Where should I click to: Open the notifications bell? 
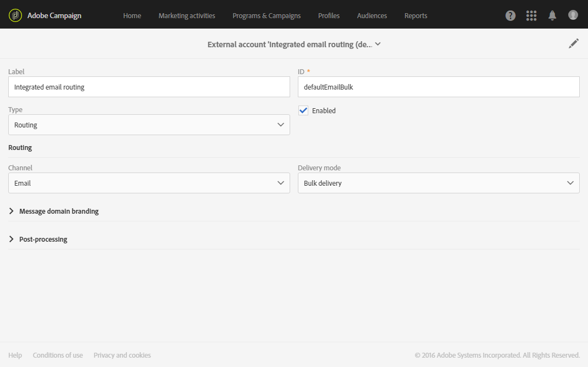coord(552,15)
